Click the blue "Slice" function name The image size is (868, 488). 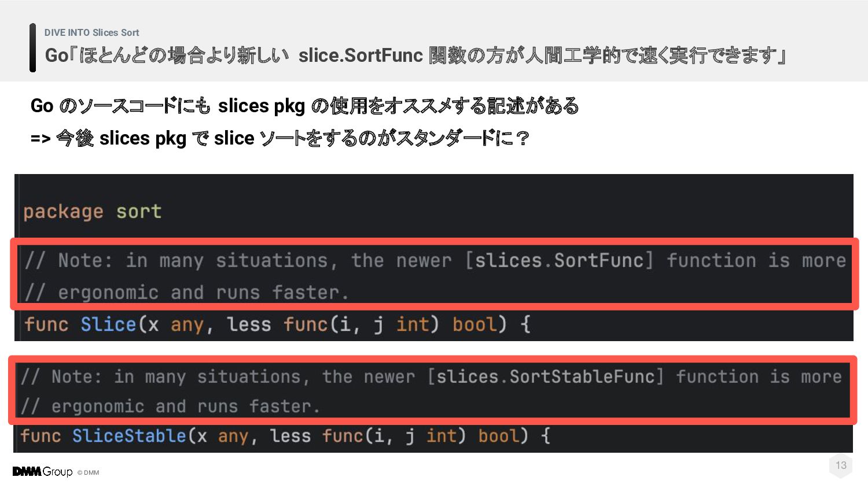click(108, 324)
